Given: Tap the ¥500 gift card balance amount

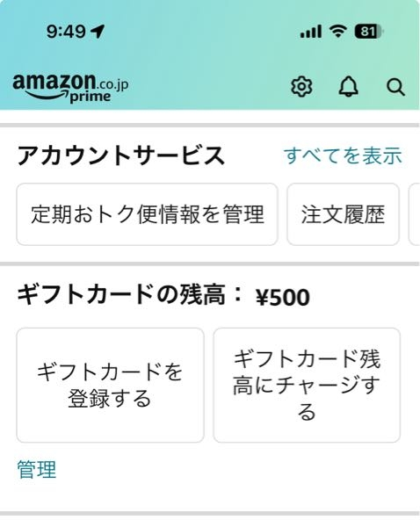Looking at the screenshot, I should pyautogui.click(x=283, y=298).
